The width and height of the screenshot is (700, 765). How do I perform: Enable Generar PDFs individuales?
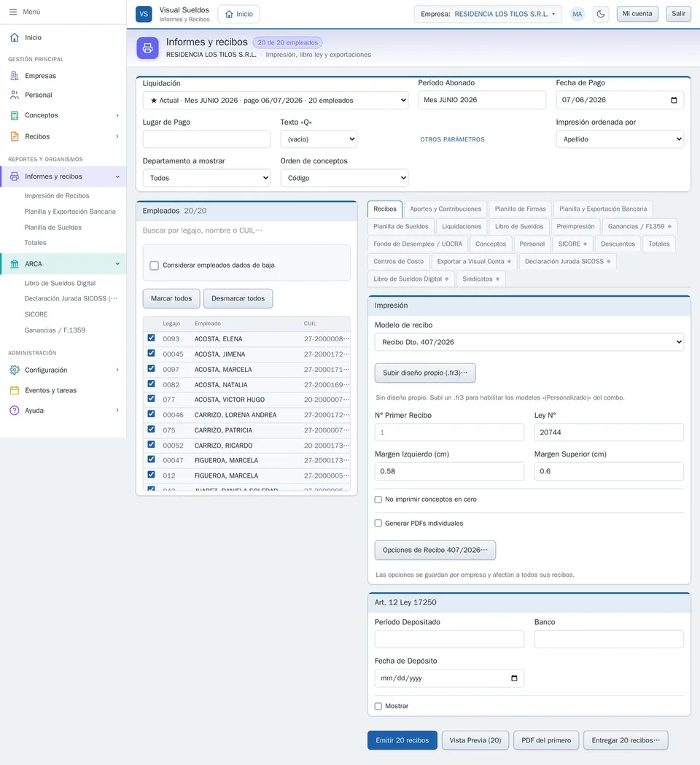[x=378, y=524]
